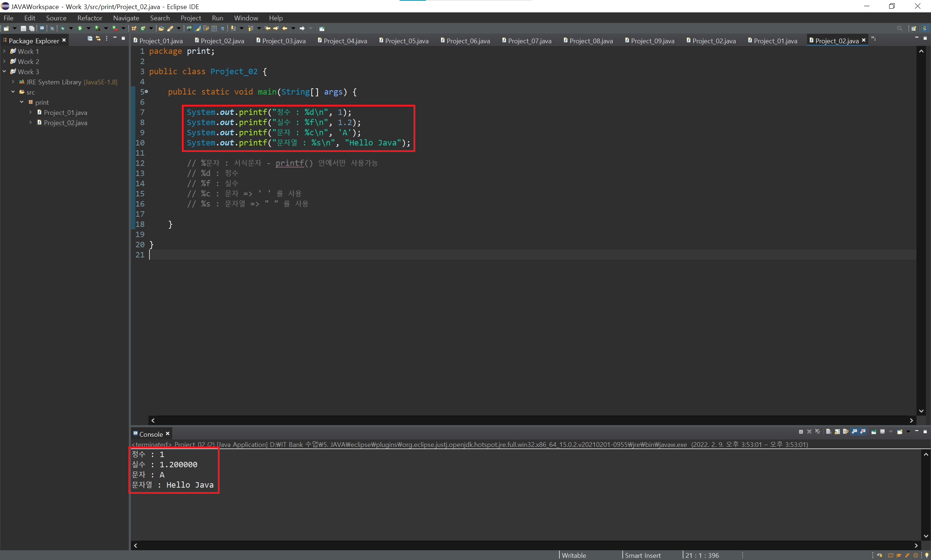Open Project_01.java in Package Explorer
The height and width of the screenshot is (560, 931).
(x=65, y=112)
